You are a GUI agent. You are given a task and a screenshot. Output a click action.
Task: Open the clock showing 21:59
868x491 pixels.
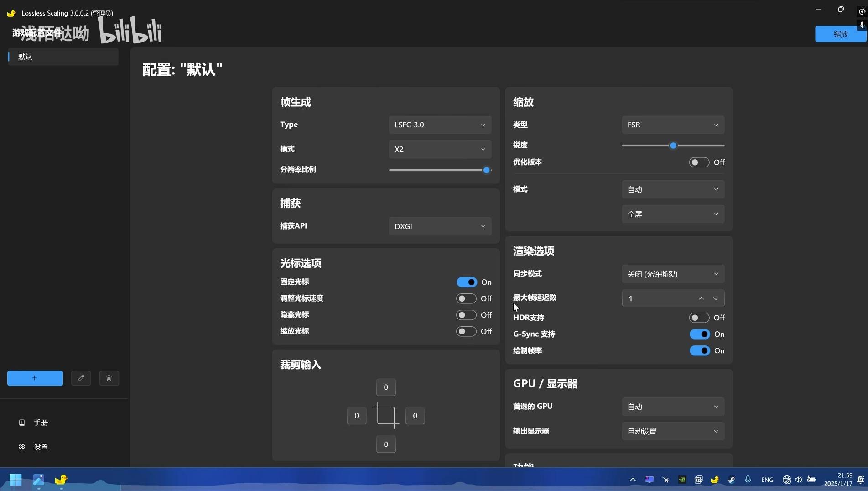click(838, 480)
